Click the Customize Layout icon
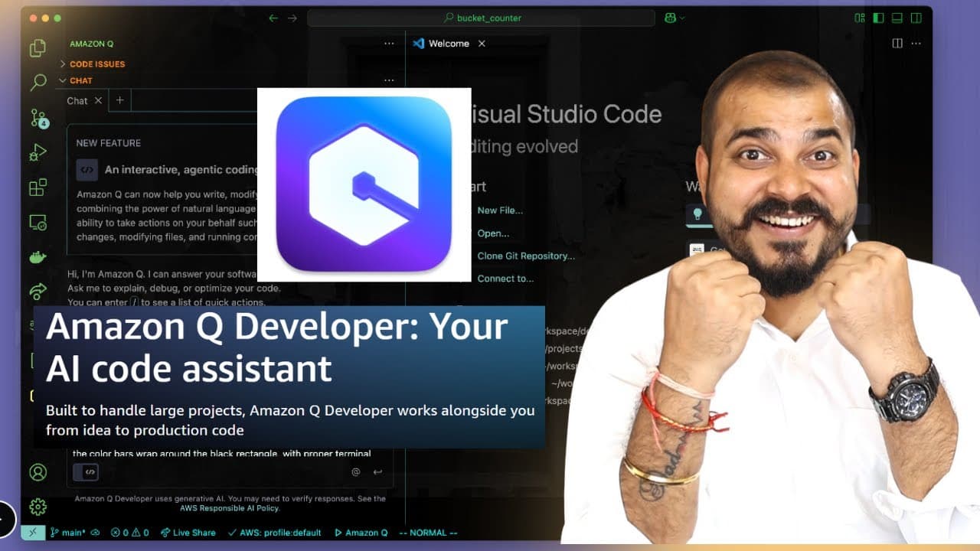The width and height of the screenshot is (980, 551). click(860, 18)
